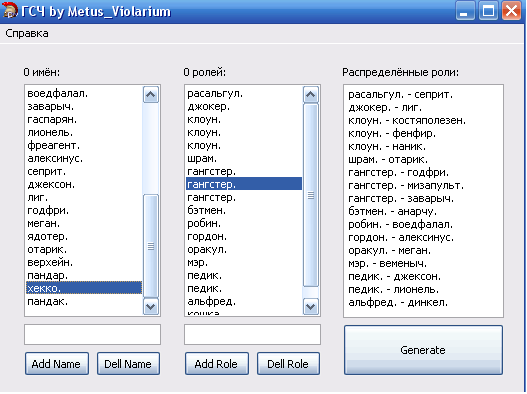Select role шрам. in roles list
The image size is (527, 394).
coord(244,158)
